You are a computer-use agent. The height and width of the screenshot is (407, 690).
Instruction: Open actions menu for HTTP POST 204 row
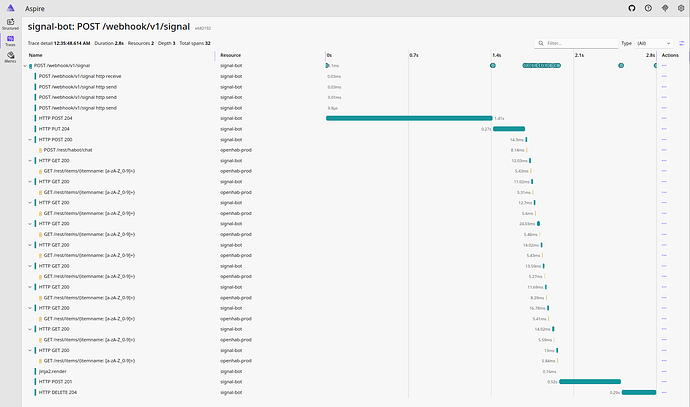pos(664,118)
